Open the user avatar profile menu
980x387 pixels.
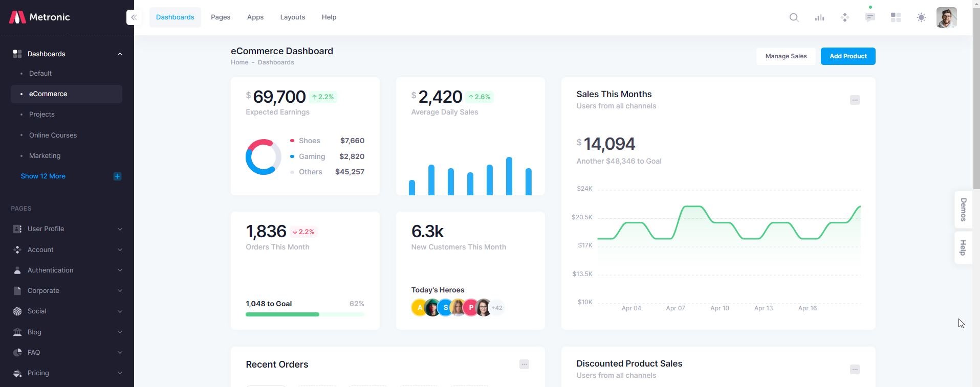coord(946,17)
